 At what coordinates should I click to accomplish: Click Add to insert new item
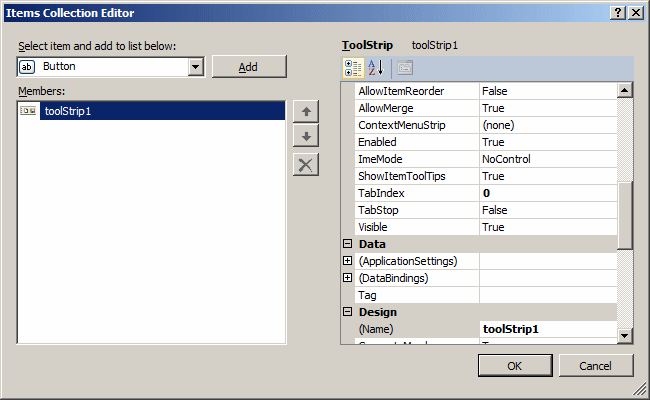tap(249, 67)
